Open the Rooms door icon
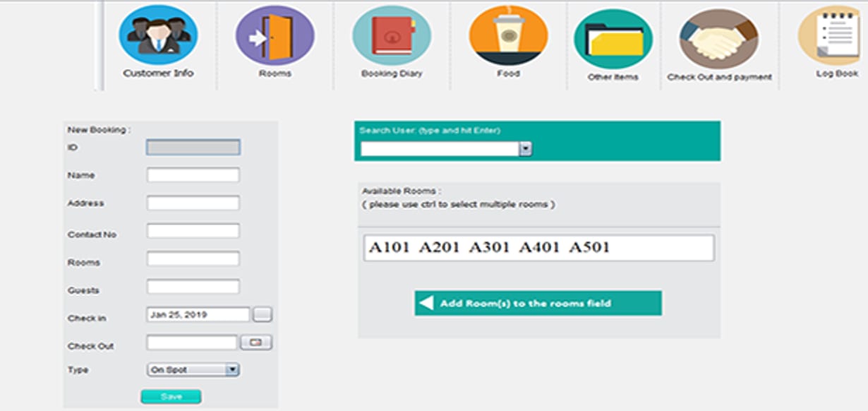This screenshot has width=868, height=411. (275, 35)
